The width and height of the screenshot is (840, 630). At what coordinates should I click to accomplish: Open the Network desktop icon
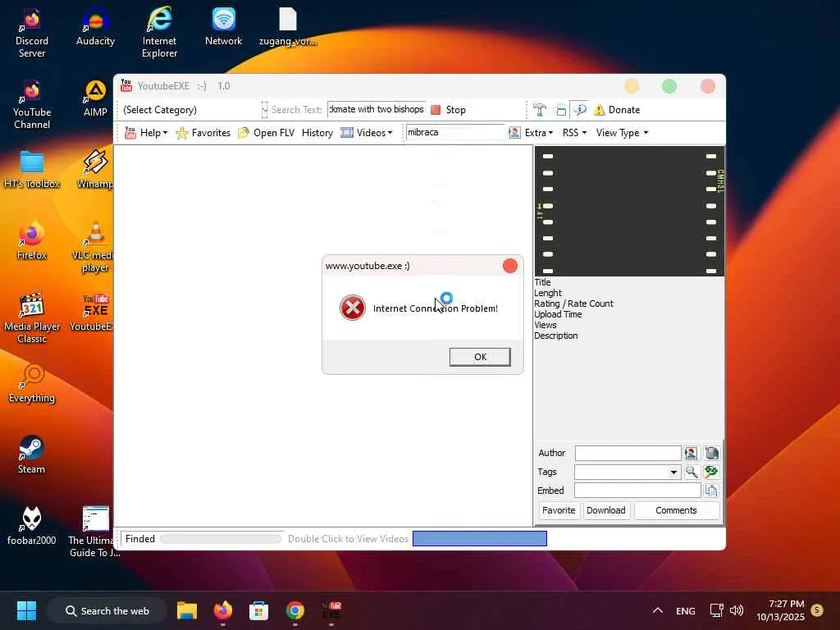click(223, 27)
